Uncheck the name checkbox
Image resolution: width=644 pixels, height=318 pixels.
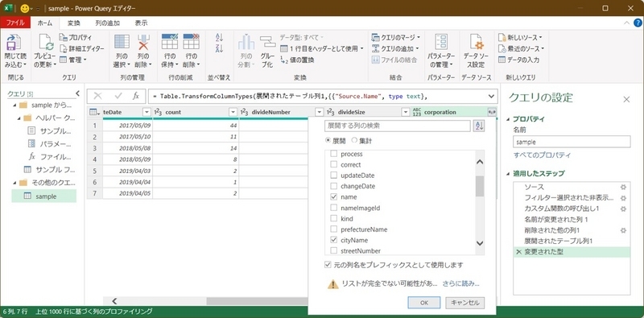click(334, 196)
